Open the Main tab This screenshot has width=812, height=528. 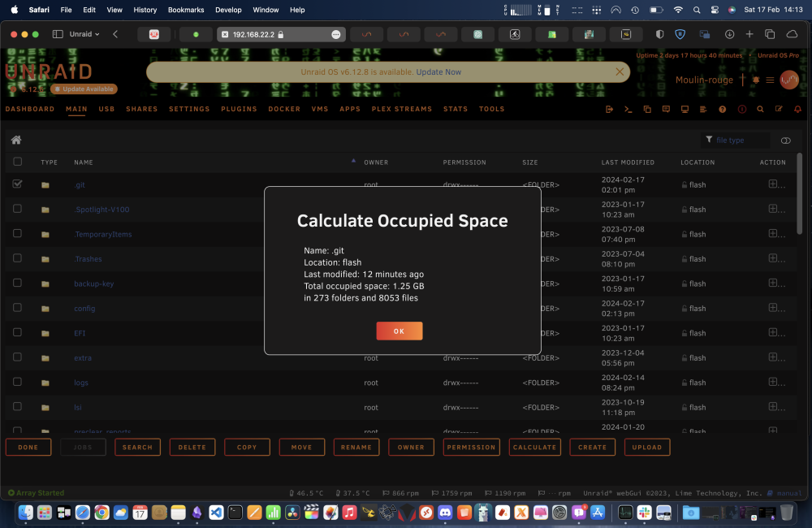(76, 110)
